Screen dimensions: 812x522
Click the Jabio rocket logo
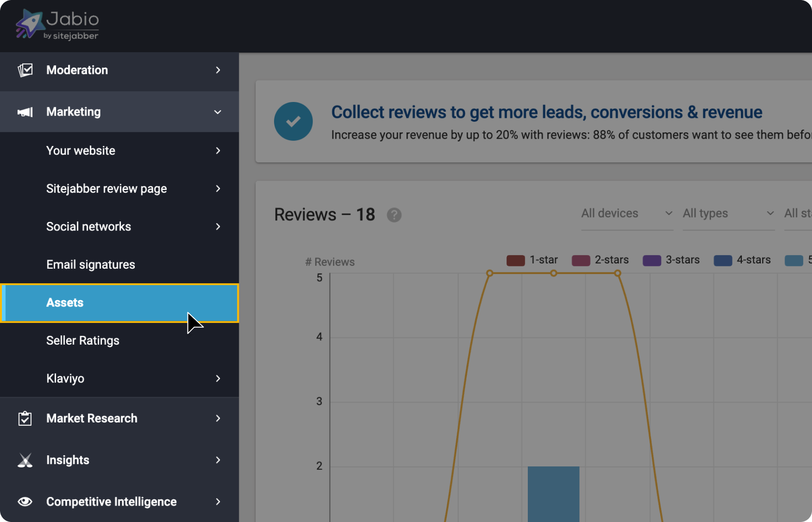pyautogui.click(x=30, y=24)
